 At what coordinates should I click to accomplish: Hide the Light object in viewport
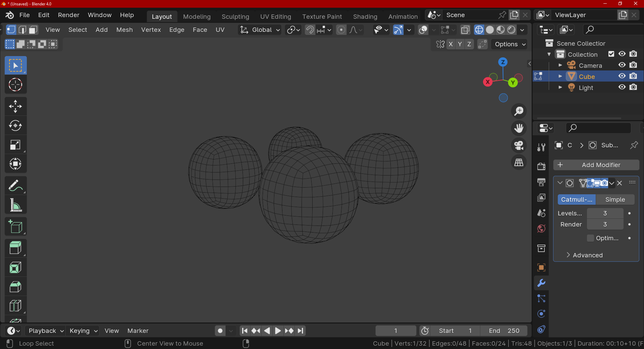pos(622,87)
